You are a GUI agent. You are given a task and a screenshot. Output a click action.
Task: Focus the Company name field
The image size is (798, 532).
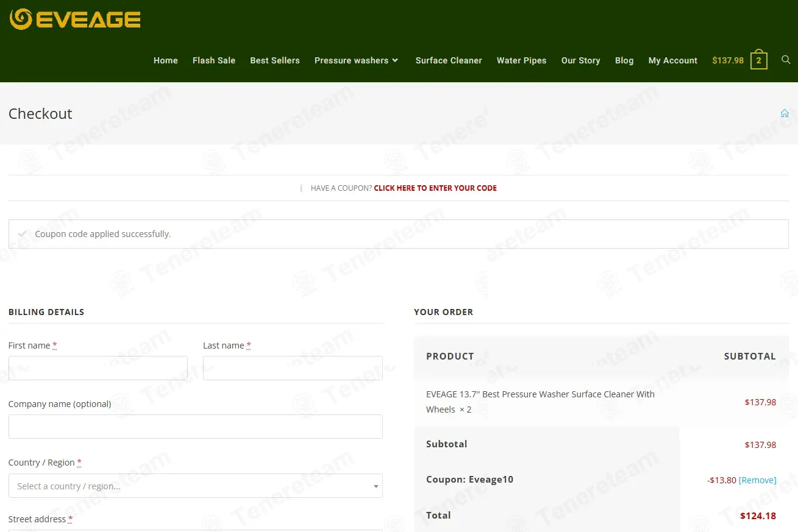(x=196, y=427)
